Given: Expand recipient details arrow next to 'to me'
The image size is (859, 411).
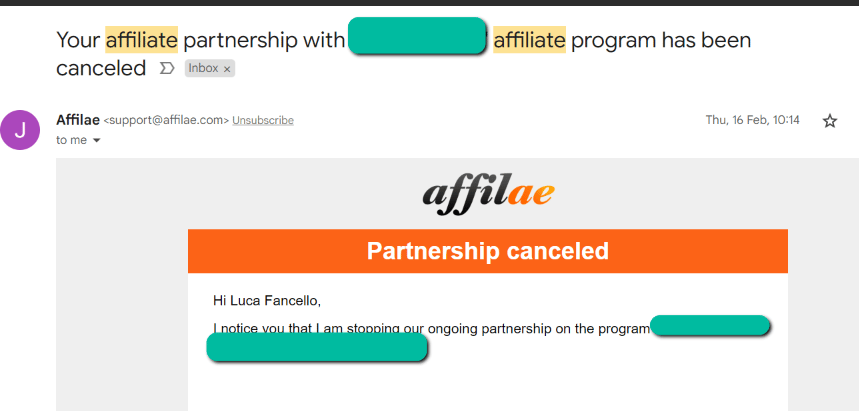Looking at the screenshot, I should click(x=97, y=140).
